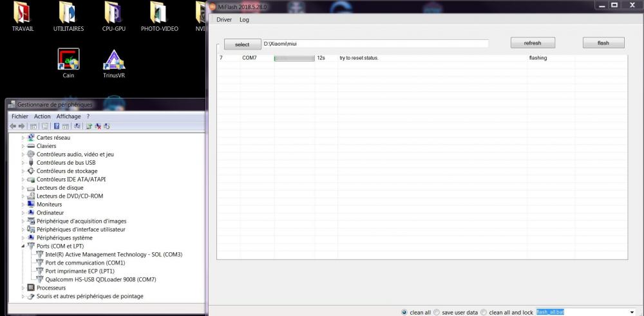Click the ROM path field showing D:\Xiaomi\miui
Image resolution: width=644 pixels, height=316 pixels.
[x=375, y=44]
